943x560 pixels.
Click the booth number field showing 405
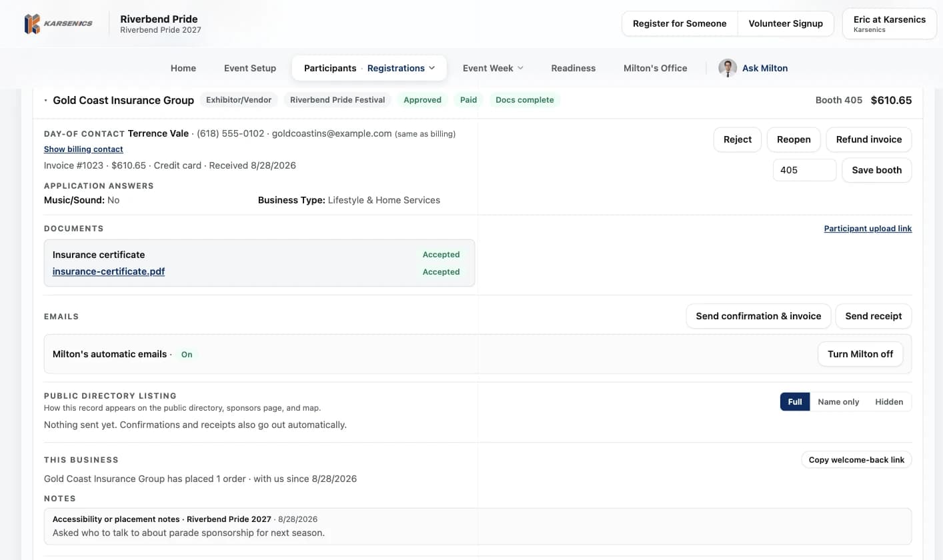click(804, 170)
